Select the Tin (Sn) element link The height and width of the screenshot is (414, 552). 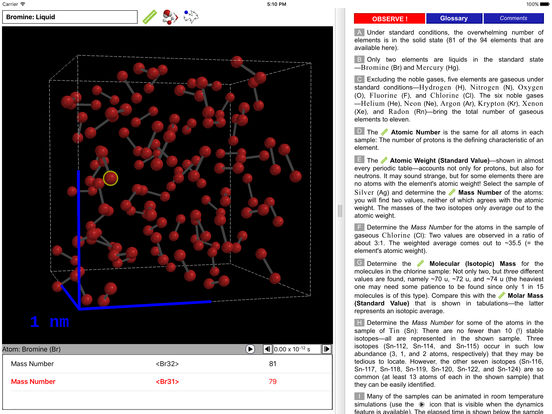[402, 331]
